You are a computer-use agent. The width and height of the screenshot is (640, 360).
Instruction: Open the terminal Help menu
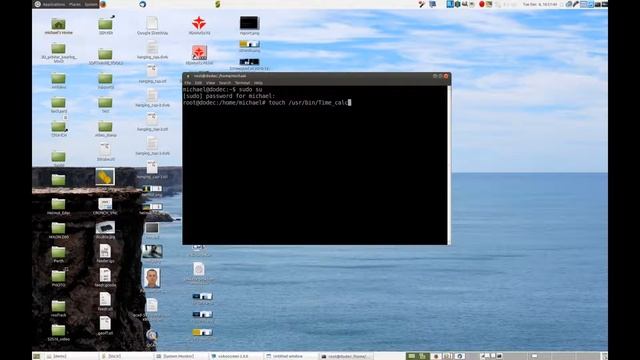pos(258,83)
